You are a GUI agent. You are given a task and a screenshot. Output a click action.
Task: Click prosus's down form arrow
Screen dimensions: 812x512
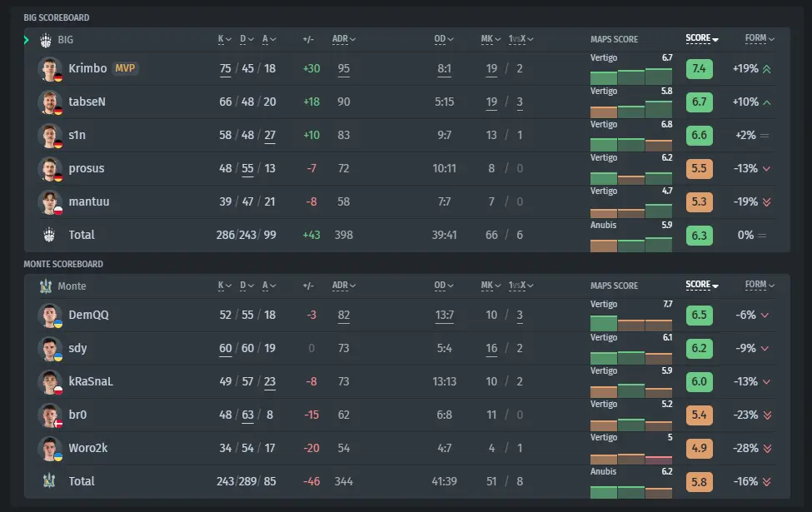[766, 169]
